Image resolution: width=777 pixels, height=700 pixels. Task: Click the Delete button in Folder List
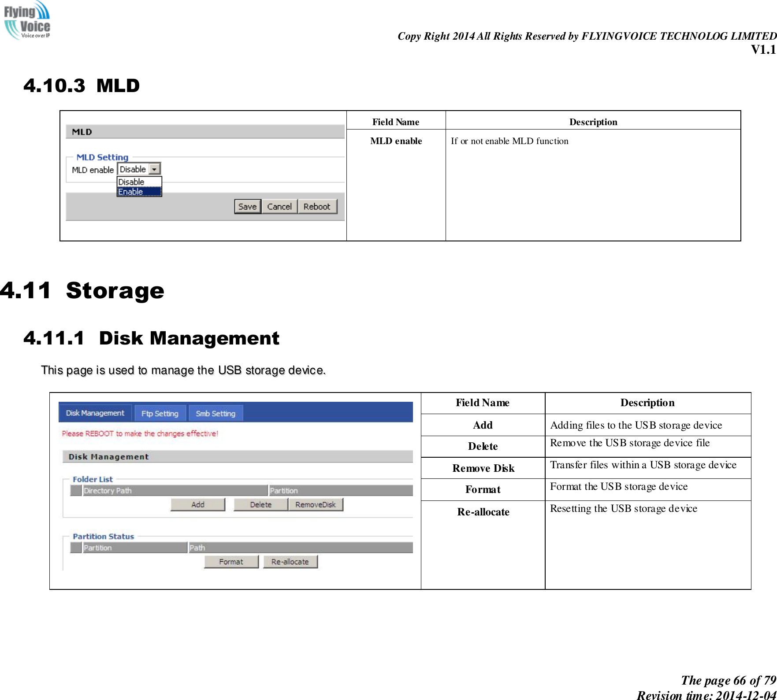pos(261,505)
